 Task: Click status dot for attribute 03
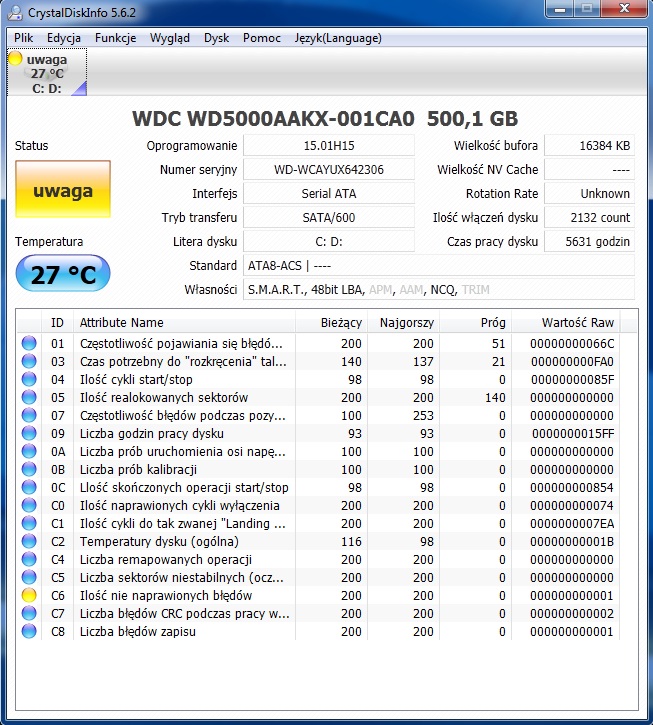click(29, 361)
